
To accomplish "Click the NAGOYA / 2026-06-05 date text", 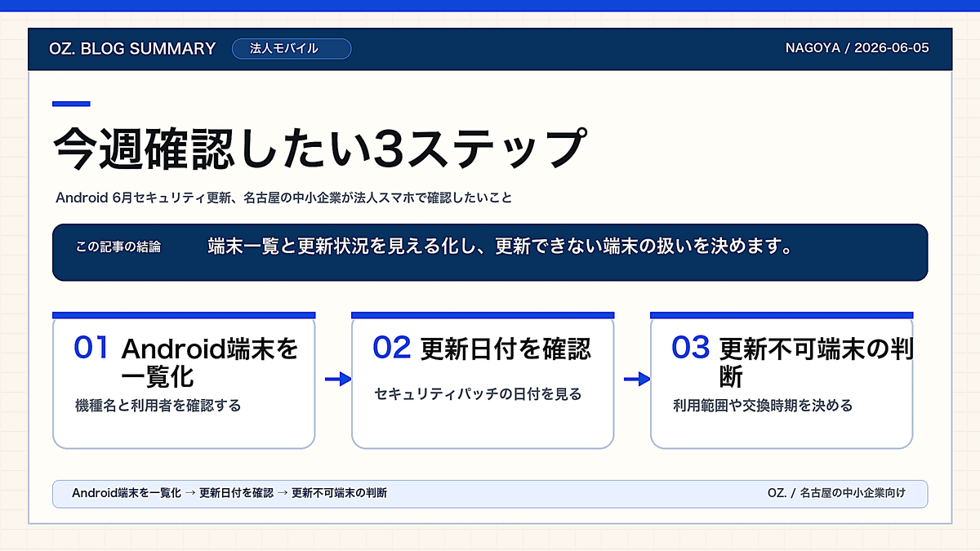I will click(x=857, y=48).
